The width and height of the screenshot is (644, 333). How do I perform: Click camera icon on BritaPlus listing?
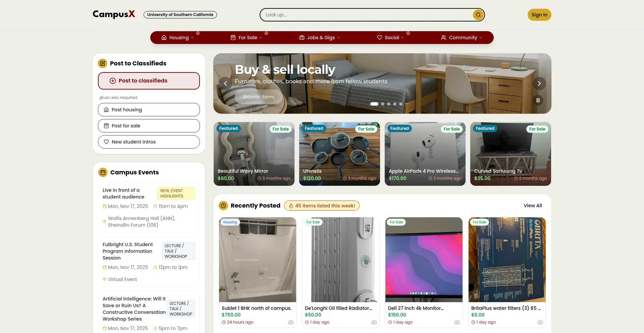(540, 322)
